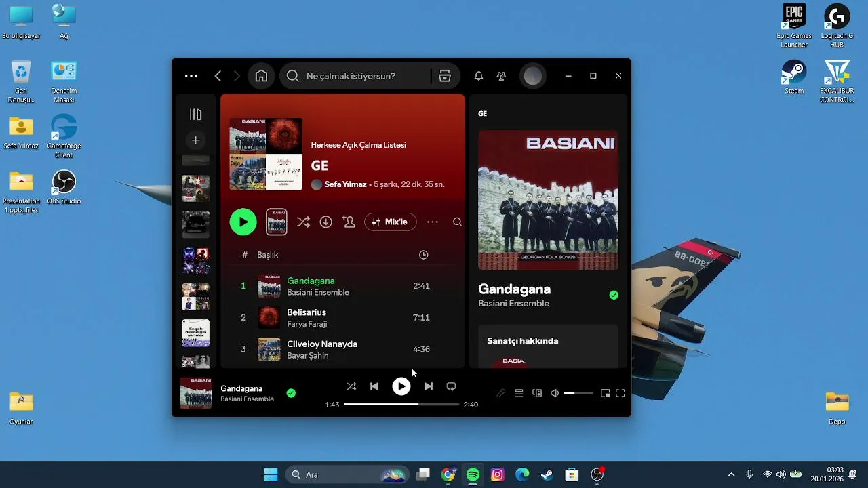Sort by the Başlık column header

268,255
